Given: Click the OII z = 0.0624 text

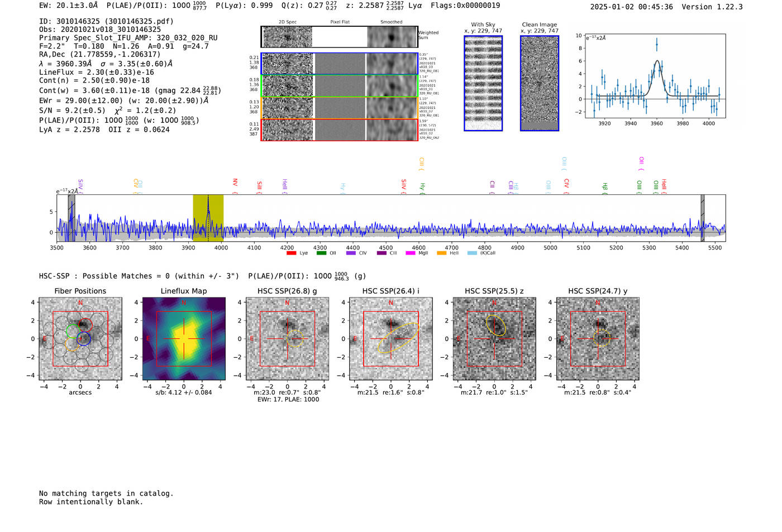Looking at the screenshot, I should pyautogui.click(x=139, y=130).
